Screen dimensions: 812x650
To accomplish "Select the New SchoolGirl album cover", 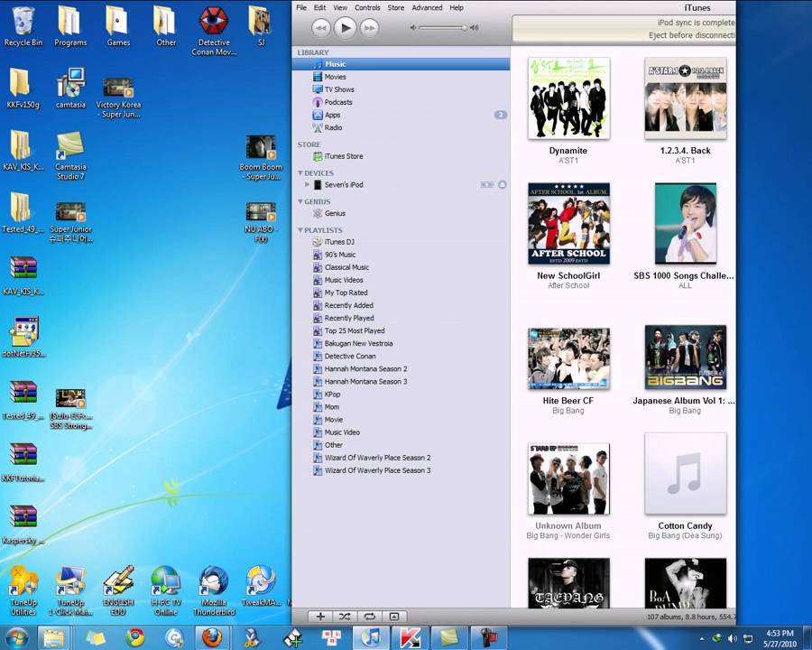I will [568, 224].
